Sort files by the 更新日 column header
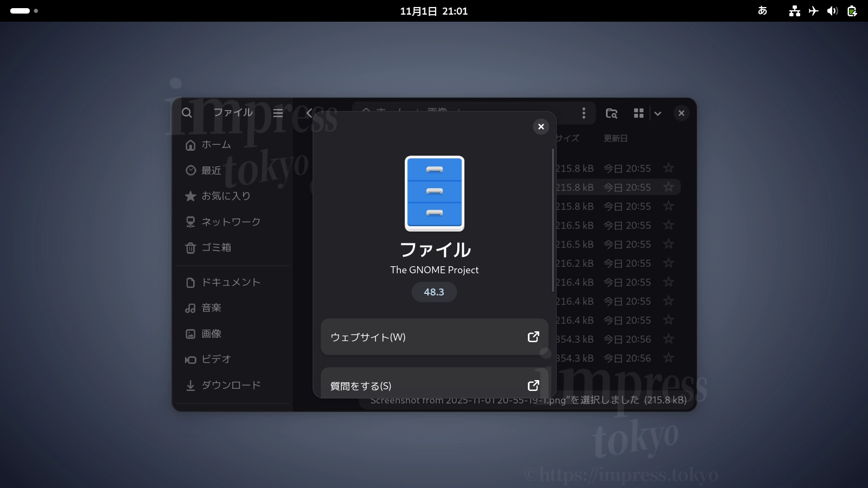Viewport: 868px width, 488px height. (x=616, y=138)
